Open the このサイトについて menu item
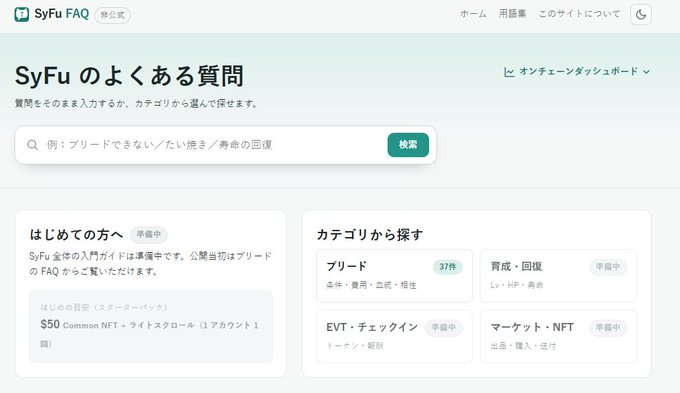Image resolution: width=680 pixels, height=393 pixels. (x=579, y=14)
